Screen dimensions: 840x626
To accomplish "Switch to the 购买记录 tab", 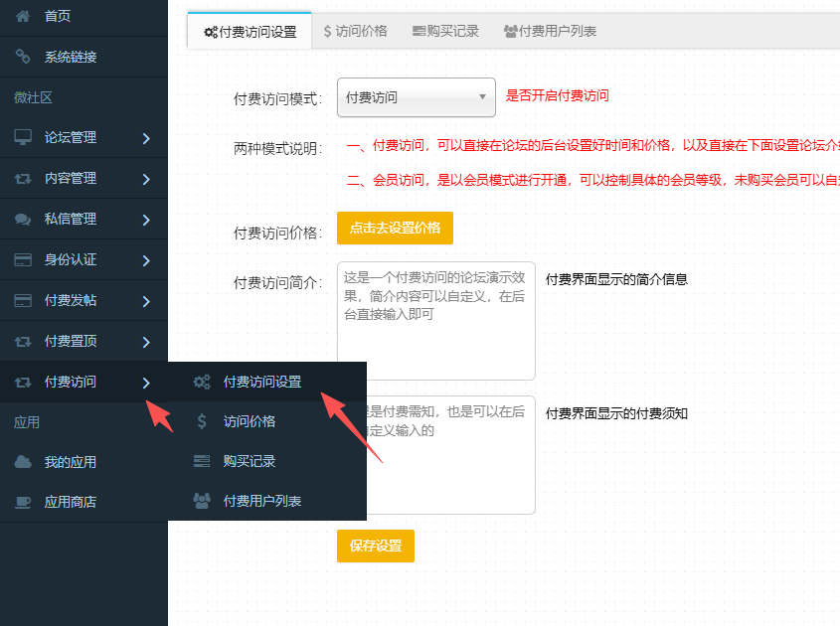I will pyautogui.click(x=445, y=31).
